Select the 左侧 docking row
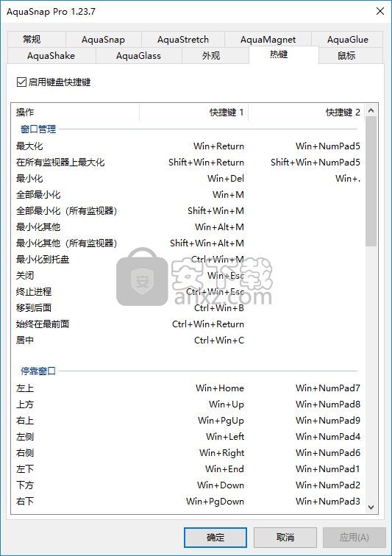The width and height of the screenshot is (392, 556). [x=188, y=437]
